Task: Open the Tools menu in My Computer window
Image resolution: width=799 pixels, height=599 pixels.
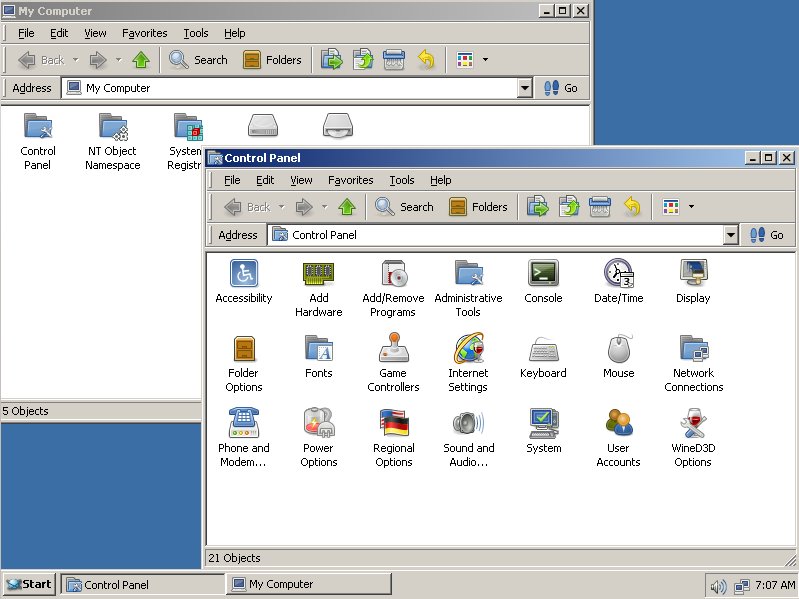Action: point(196,33)
